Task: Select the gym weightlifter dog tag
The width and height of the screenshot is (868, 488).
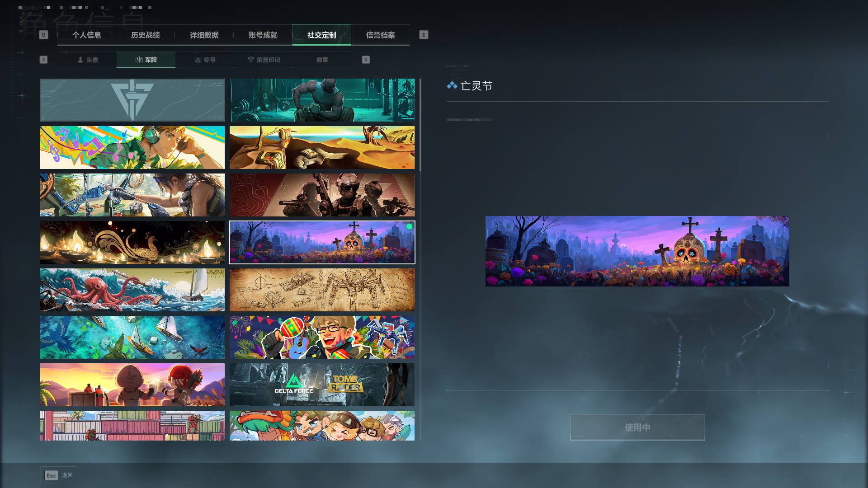Action: tap(322, 100)
